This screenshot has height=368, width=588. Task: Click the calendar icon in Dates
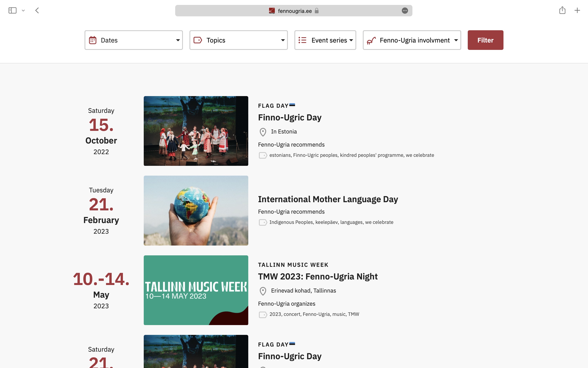click(92, 40)
